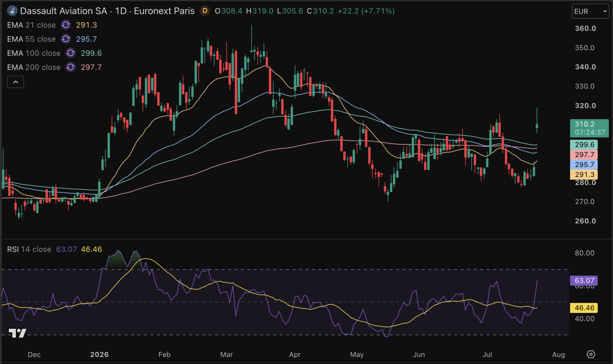
Task: Click the orange D delayed-data badge
Action: (205, 11)
